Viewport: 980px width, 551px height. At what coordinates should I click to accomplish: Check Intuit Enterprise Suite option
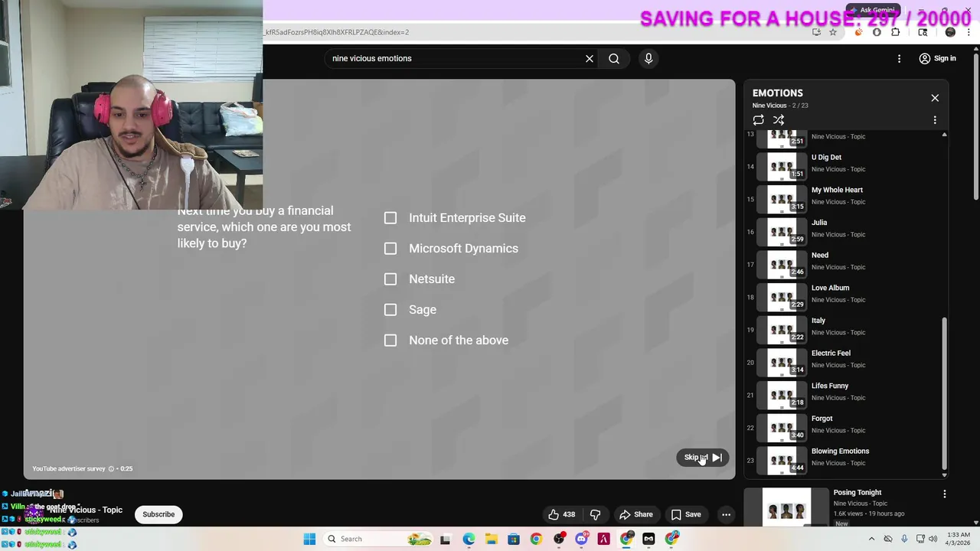coord(390,218)
